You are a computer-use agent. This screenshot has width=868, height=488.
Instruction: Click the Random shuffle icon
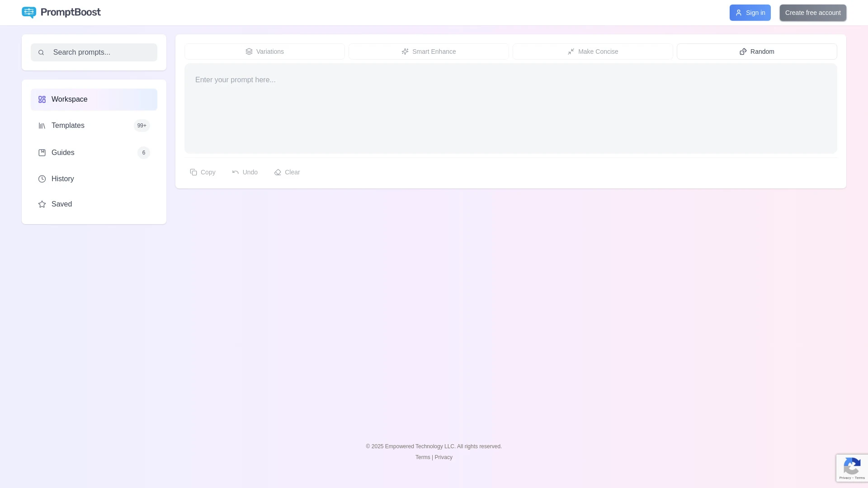click(x=743, y=52)
